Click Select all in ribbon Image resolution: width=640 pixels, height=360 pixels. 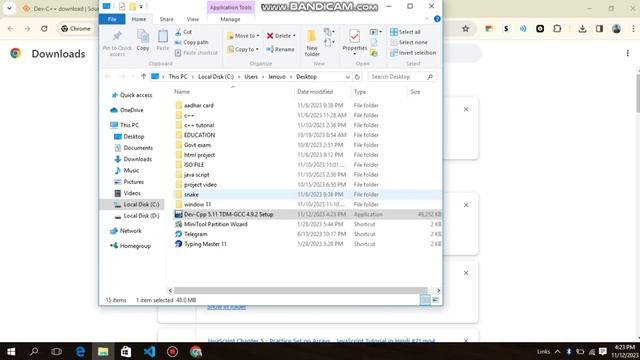(405, 32)
